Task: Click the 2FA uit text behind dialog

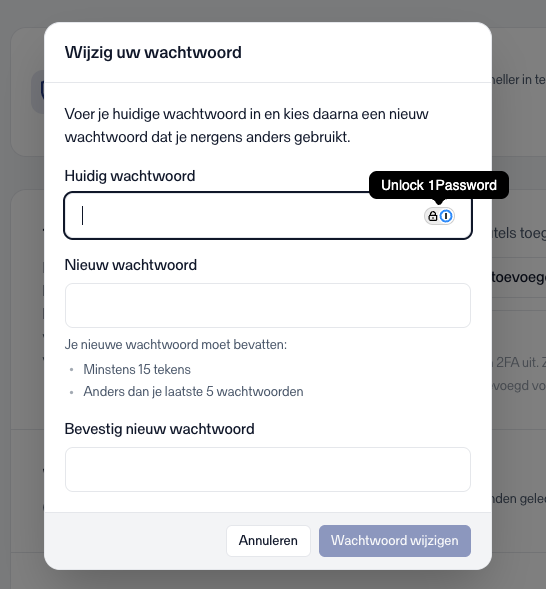Action: [x=519, y=362]
